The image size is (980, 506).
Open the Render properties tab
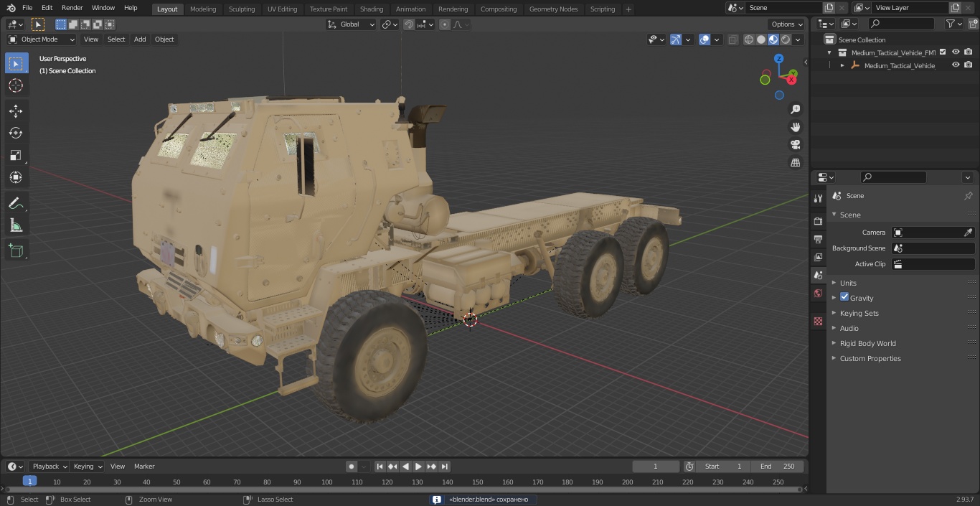818,221
